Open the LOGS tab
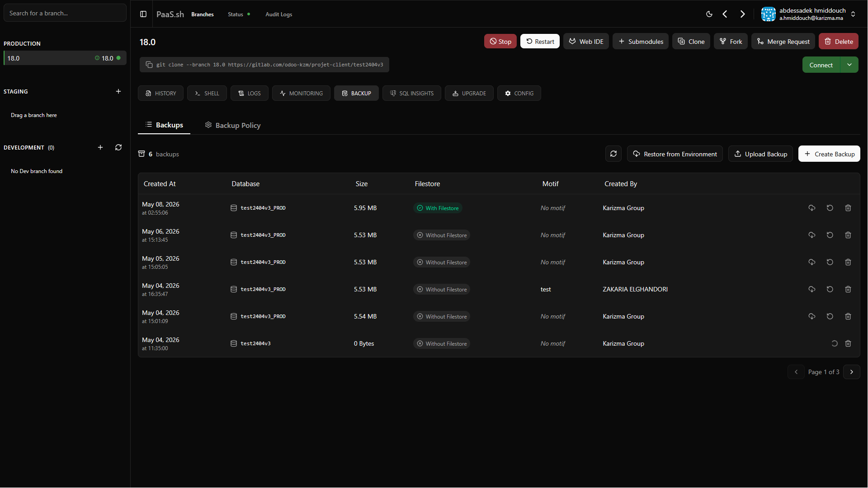Image resolution: width=868 pixels, height=488 pixels. [x=250, y=93]
